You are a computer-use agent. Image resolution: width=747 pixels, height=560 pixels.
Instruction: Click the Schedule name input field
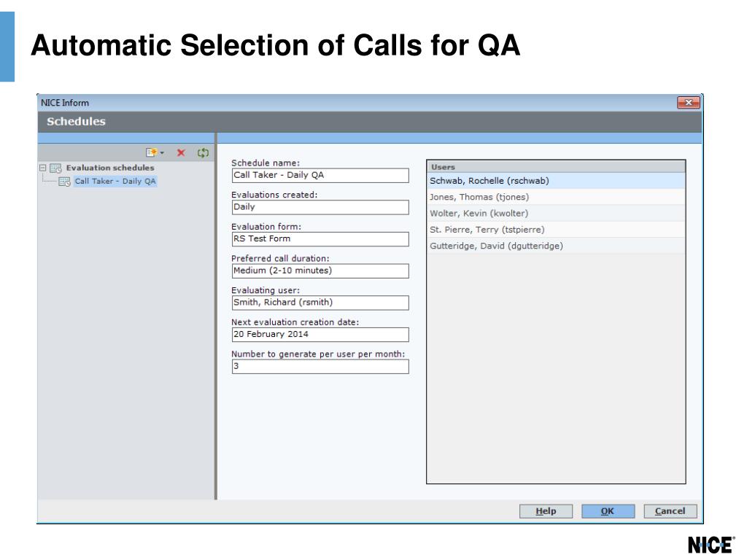pos(320,175)
